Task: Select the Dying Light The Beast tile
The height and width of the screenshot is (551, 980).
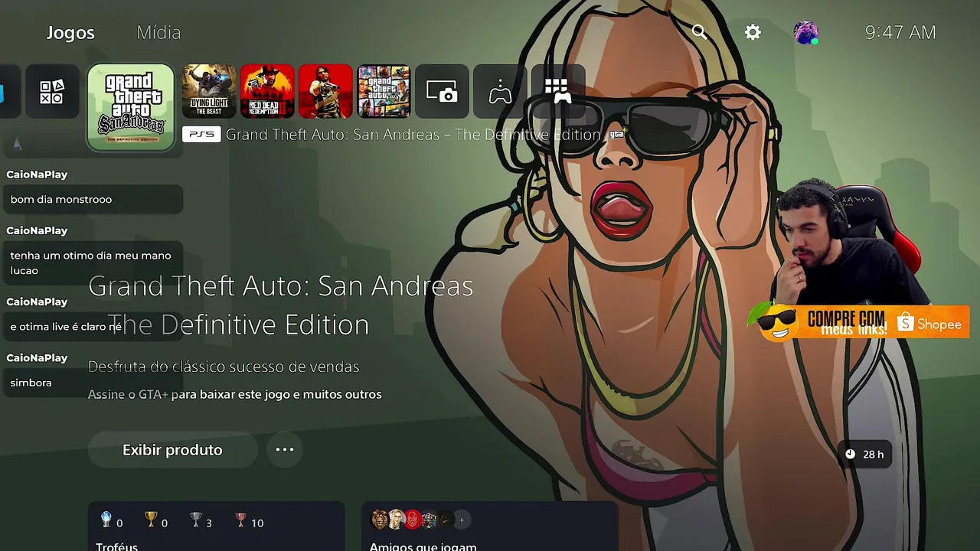Action: click(x=209, y=91)
